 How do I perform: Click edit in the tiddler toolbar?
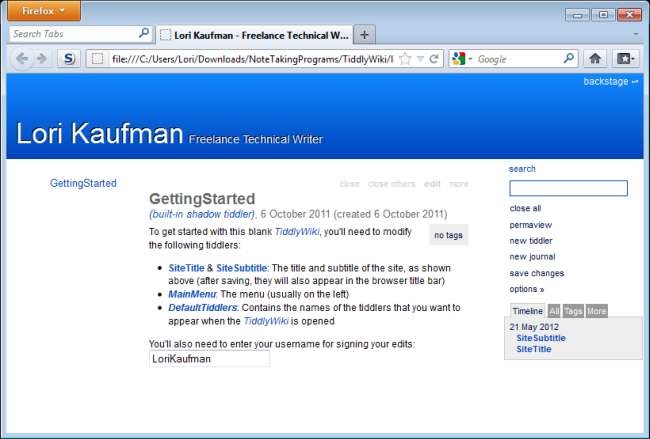click(432, 184)
